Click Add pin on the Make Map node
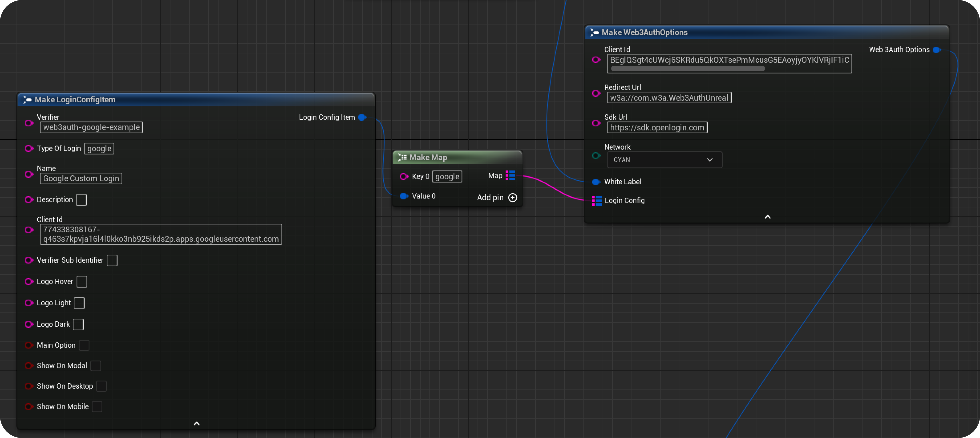980x438 pixels. pos(513,197)
